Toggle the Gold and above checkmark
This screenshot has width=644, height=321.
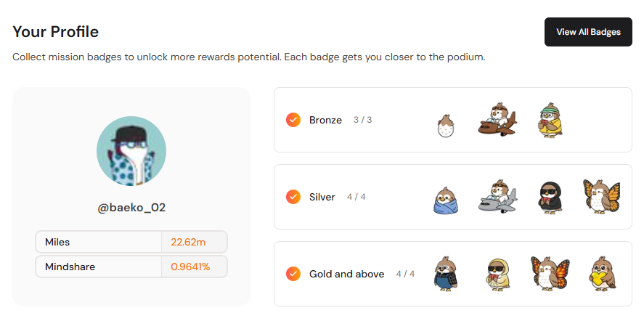pyautogui.click(x=293, y=274)
